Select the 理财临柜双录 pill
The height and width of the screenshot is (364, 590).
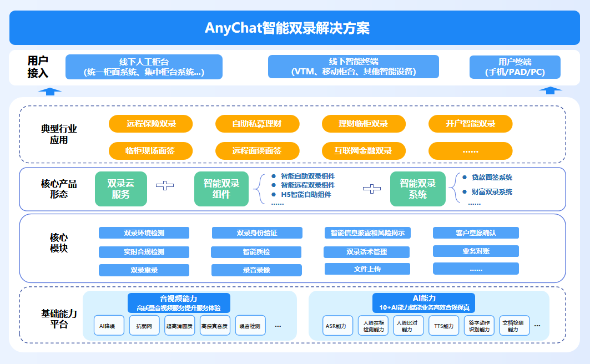(x=364, y=124)
